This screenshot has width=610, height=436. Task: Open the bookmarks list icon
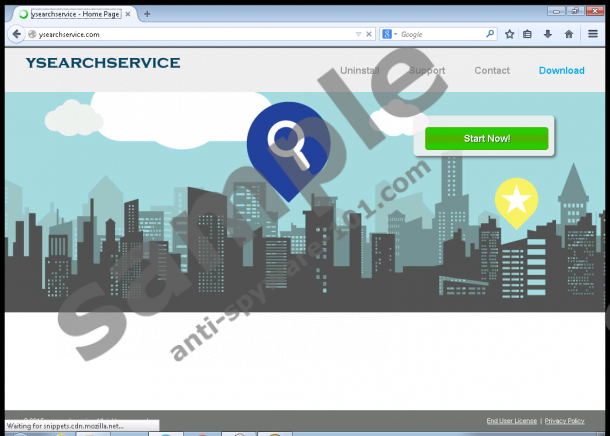coord(528,34)
